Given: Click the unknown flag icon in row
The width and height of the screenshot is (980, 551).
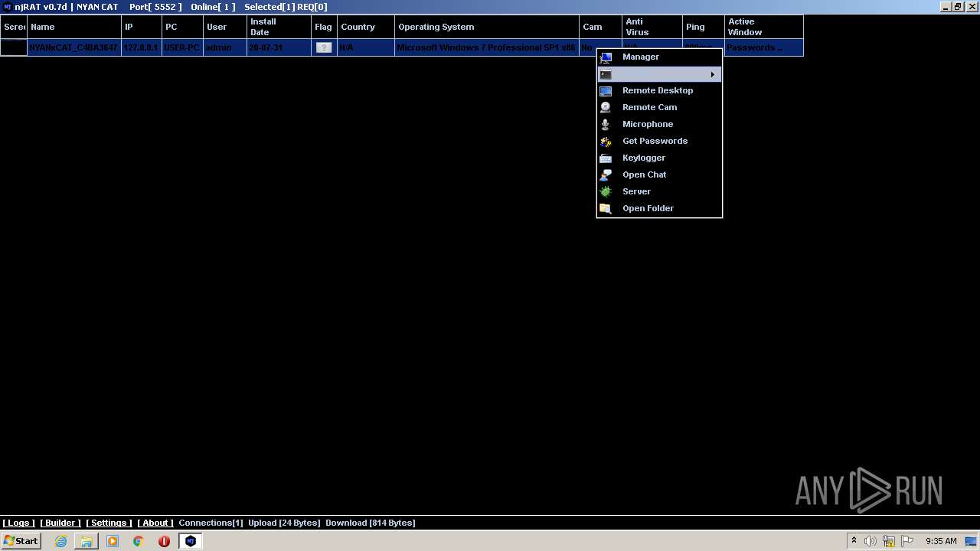Looking at the screenshot, I should point(324,47).
